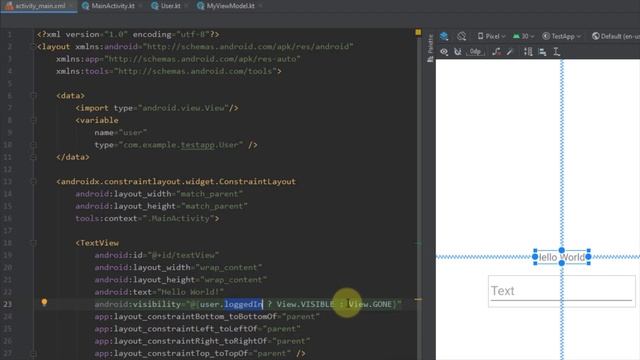The height and width of the screenshot is (360, 640).
Task: Click the bottom constraint handle of Hello World
Action: coord(562,263)
